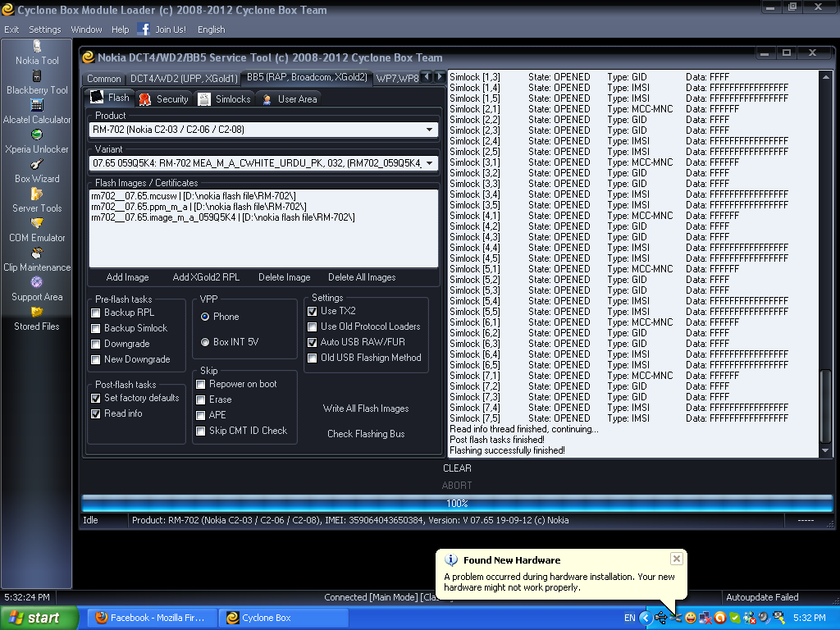Switch to the Common tab
Viewport: 840px width, 630px height.
tap(104, 79)
